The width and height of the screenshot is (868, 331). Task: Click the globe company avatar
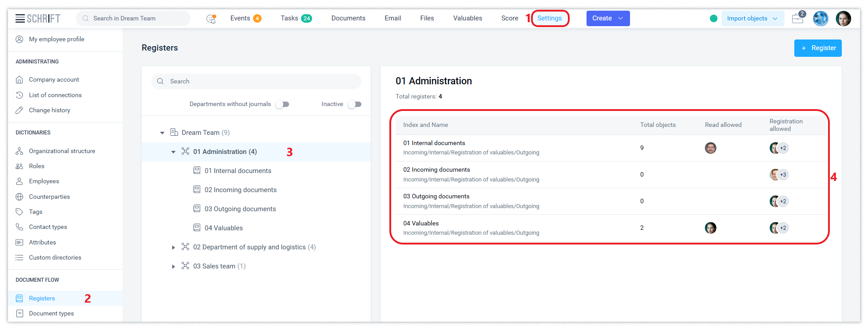pos(820,19)
